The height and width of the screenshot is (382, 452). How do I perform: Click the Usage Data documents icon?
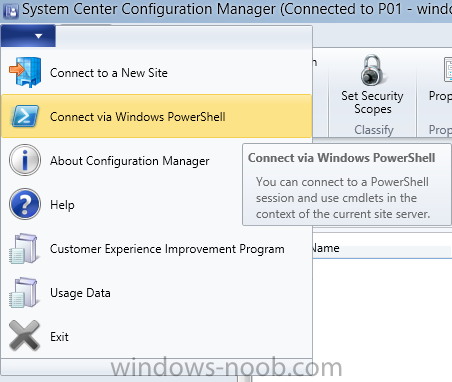24,293
